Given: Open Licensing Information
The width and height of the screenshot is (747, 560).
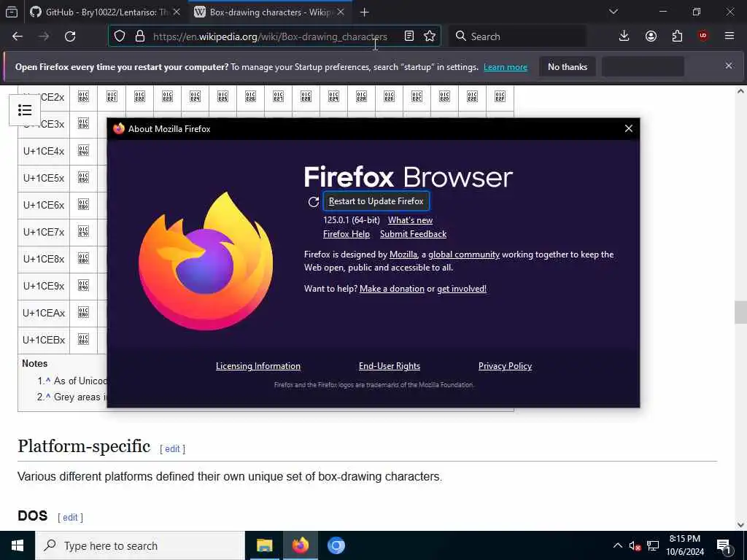Looking at the screenshot, I should pyautogui.click(x=258, y=366).
